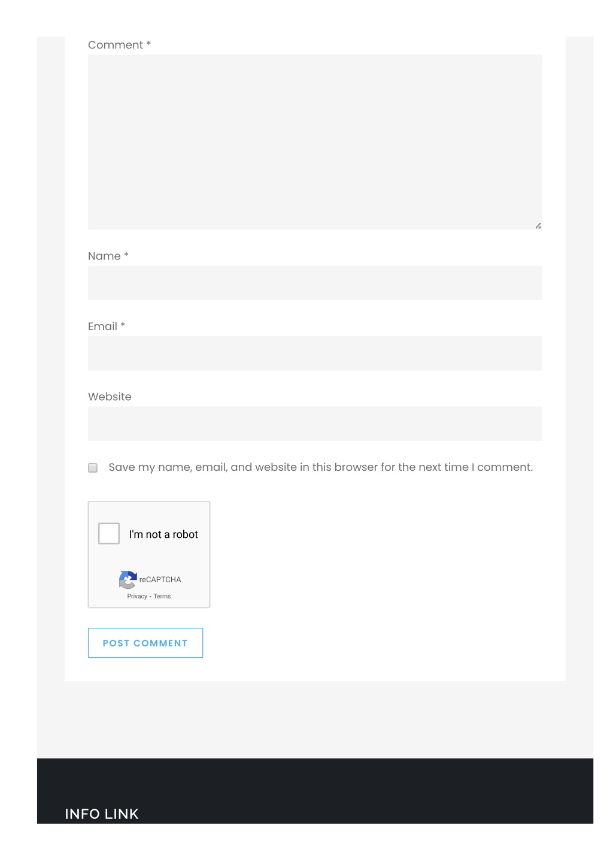The width and height of the screenshot is (613, 868).
Task: Click into the Email input field
Action: pos(315,353)
